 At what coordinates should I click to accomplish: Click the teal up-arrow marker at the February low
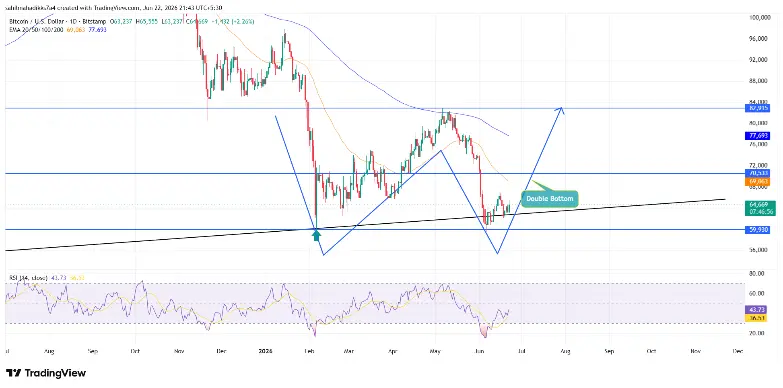click(316, 235)
